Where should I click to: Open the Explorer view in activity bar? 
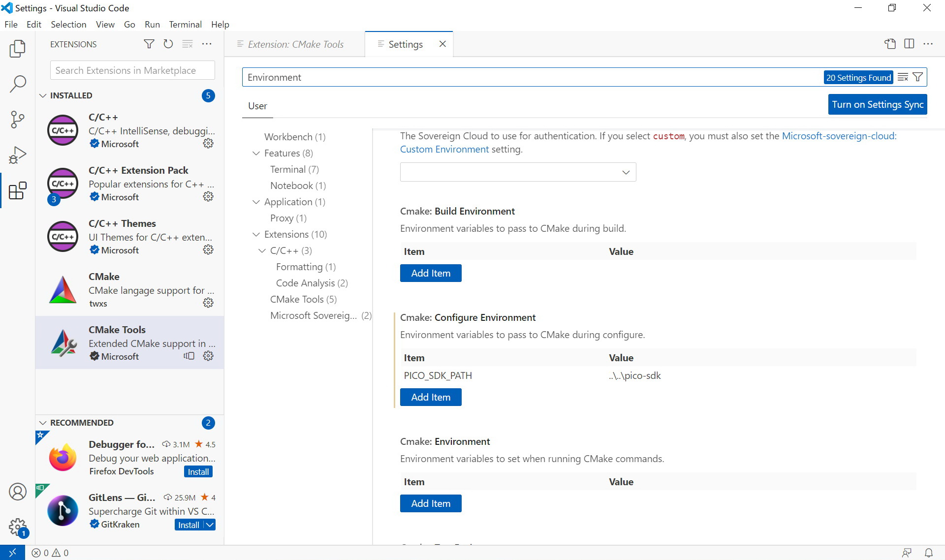coord(18,48)
